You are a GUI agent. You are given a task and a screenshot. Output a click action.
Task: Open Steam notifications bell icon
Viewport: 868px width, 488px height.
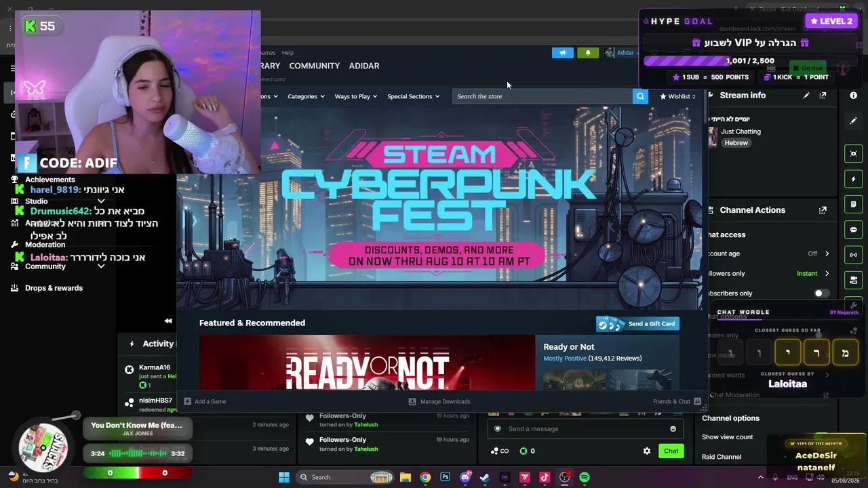coord(588,53)
